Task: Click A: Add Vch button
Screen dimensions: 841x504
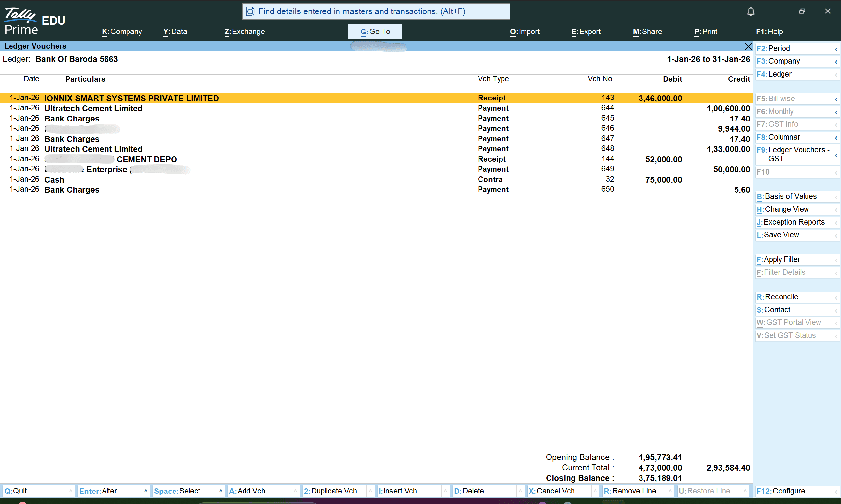Action: point(259,491)
